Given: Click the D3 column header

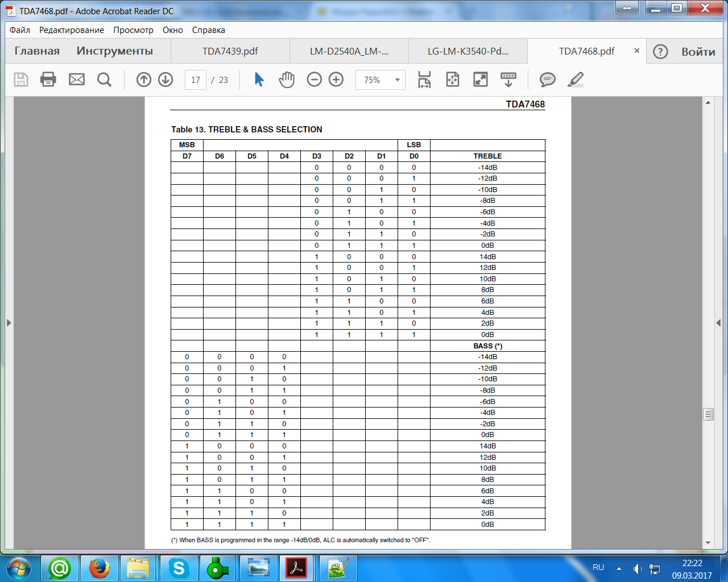Looking at the screenshot, I should tap(317, 156).
